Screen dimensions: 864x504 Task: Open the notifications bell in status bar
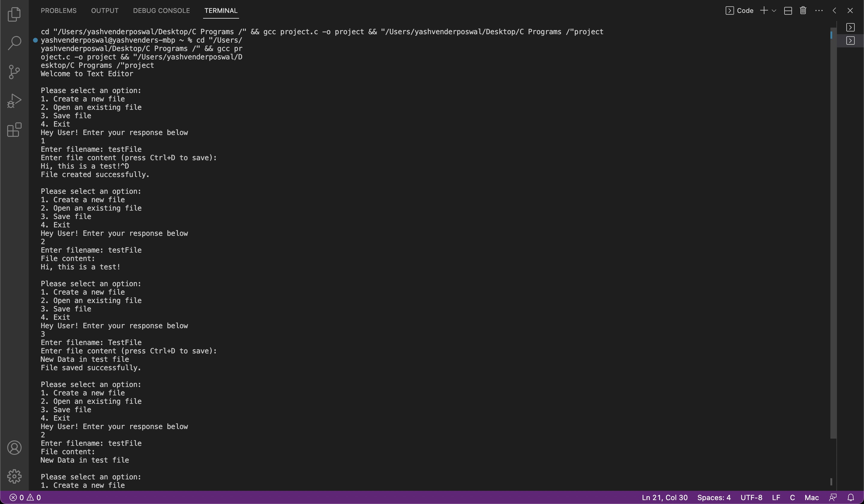click(850, 497)
